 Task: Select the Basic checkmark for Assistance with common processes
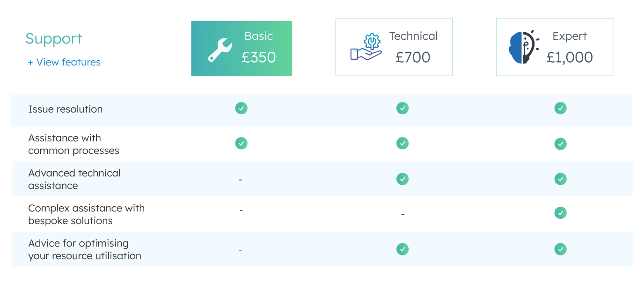pyautogui.click(x=241, y=143)
